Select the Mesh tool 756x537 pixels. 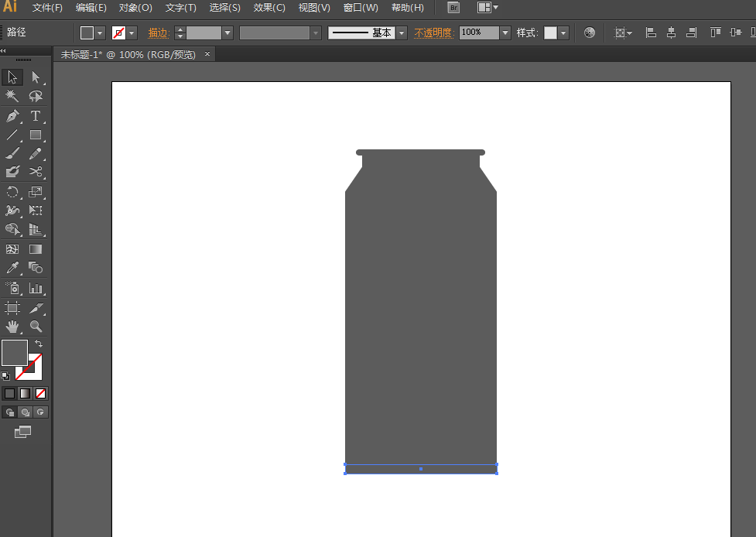(12, 249)
